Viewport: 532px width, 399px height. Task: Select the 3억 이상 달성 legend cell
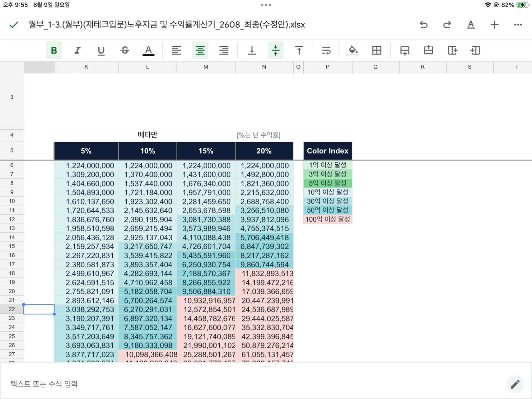tap(328, 174)
